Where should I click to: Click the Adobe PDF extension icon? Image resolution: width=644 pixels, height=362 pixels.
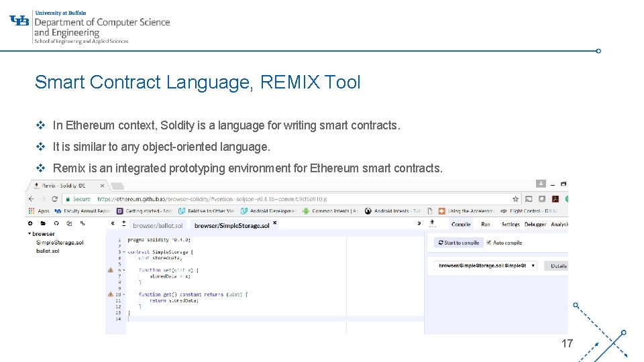pyautogui.click(x=555, y=199)
